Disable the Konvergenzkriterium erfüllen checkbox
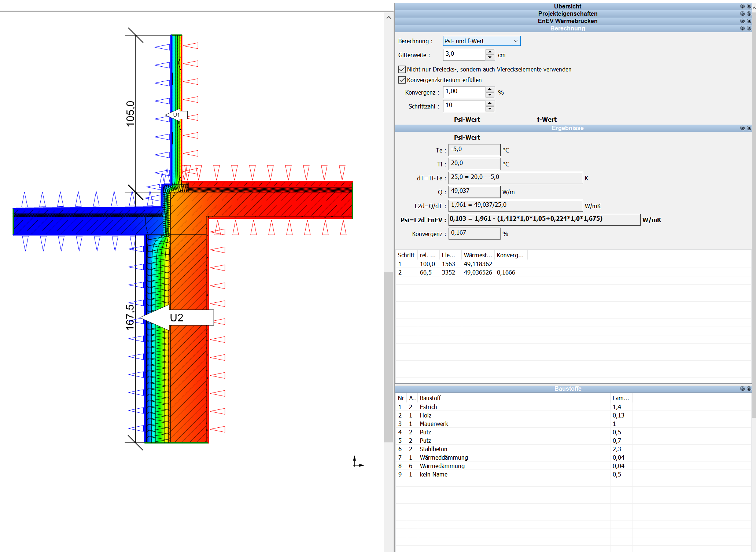 pyautogui.click(x=402, y=80)
